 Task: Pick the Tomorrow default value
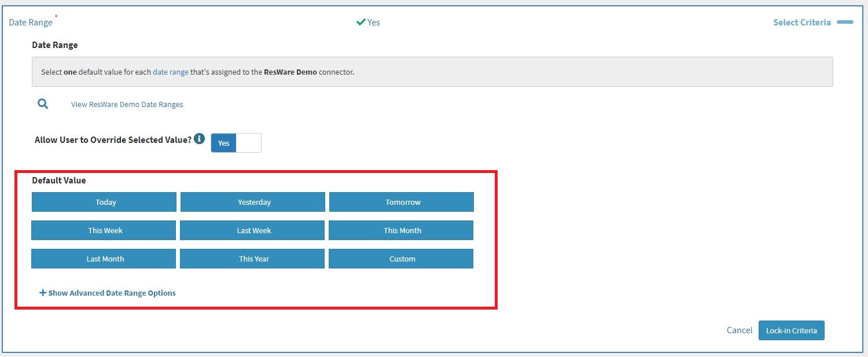[402, 202]
